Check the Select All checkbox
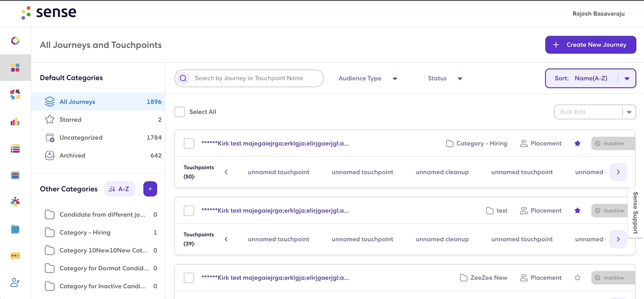 click(x=180, y=112)
